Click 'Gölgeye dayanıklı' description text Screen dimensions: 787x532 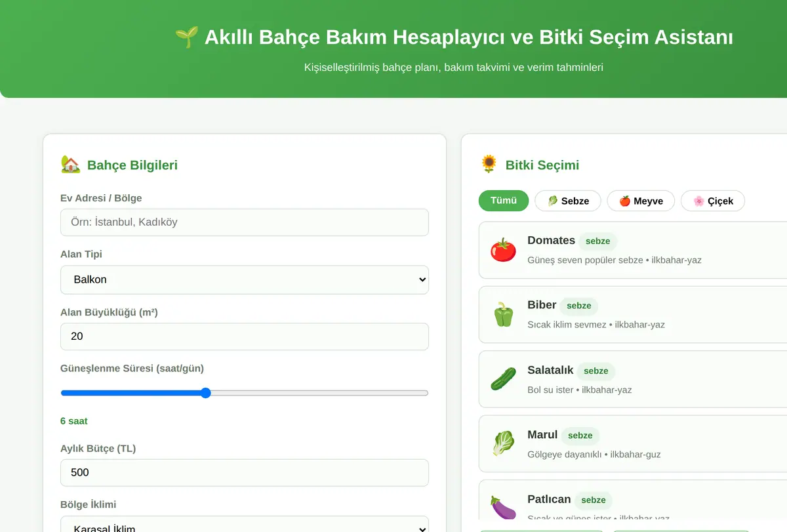point(565,454)
